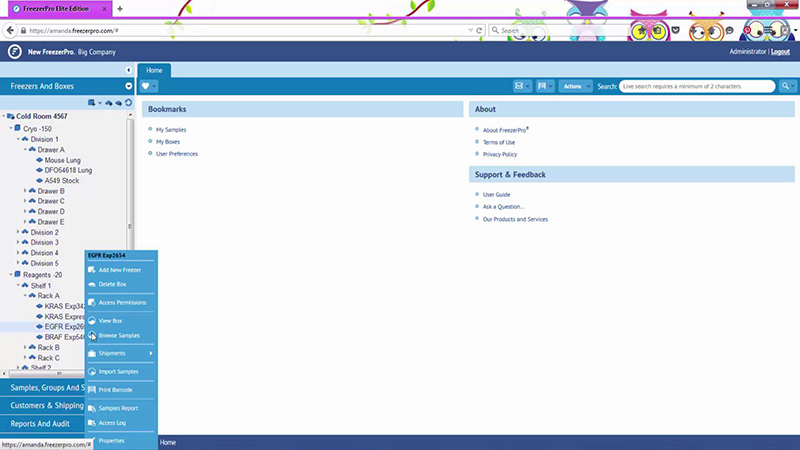
Task: Click the live search input field
Action: 696,86
